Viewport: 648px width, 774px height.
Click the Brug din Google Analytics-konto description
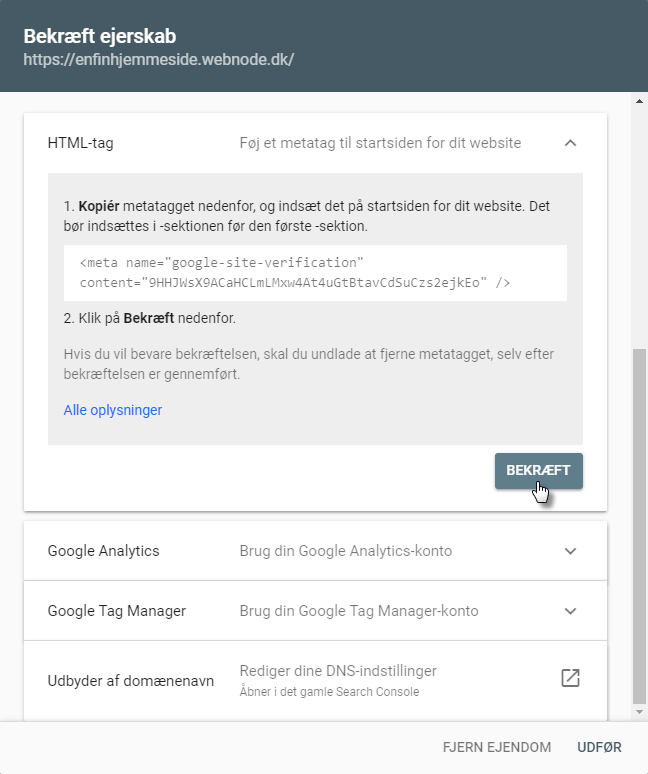346,551
